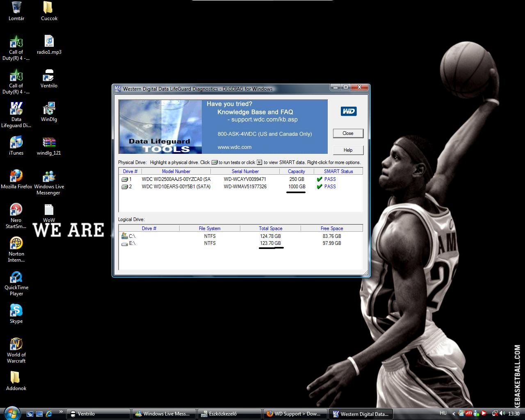Switch to Eszközkezelő taskbar button
Viewport: 525px width, 420px height.
tap(229, 414)
